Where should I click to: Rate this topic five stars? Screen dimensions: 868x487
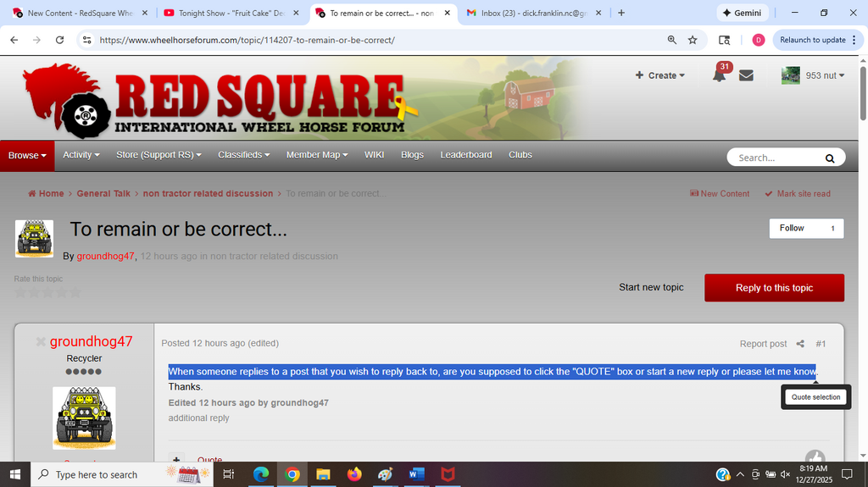point(75,293)
